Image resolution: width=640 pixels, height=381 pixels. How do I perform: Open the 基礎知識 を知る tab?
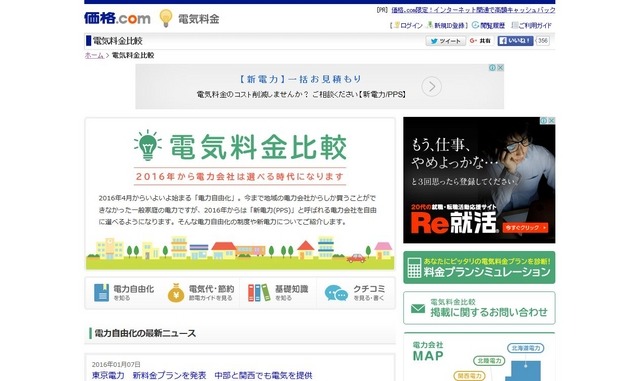tap(278, 293)
